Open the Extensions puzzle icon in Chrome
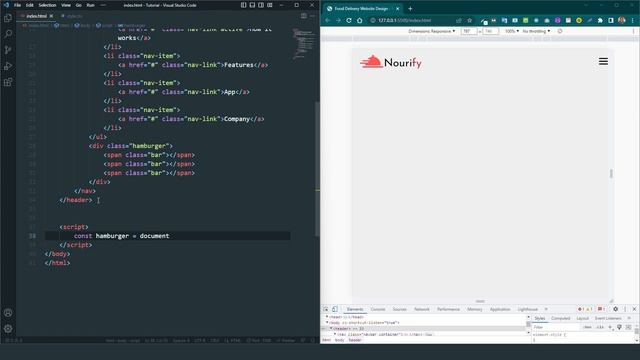640x360 pixels. (x=600, y=20)
